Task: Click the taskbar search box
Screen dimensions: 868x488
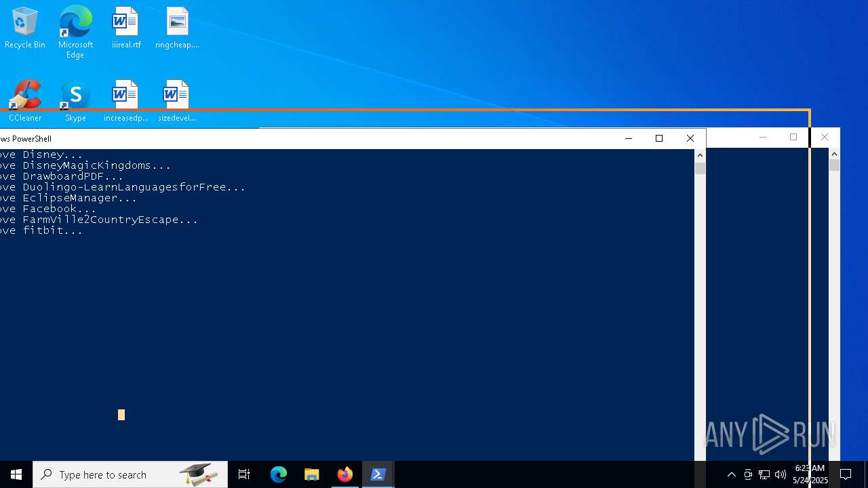Action: point(130,474)
